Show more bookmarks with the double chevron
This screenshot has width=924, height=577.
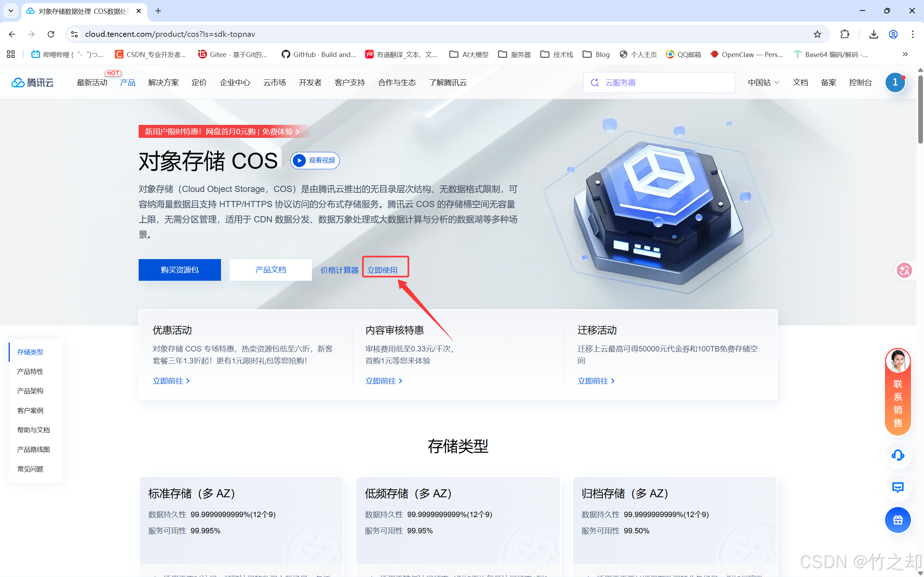click(x=905, y=54)
